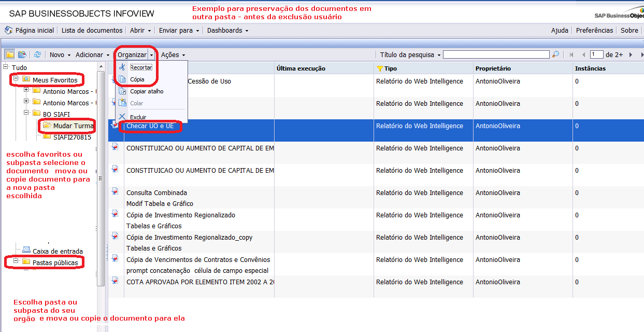Choose Copiar atalho from the menu

(x=147, y=91)
